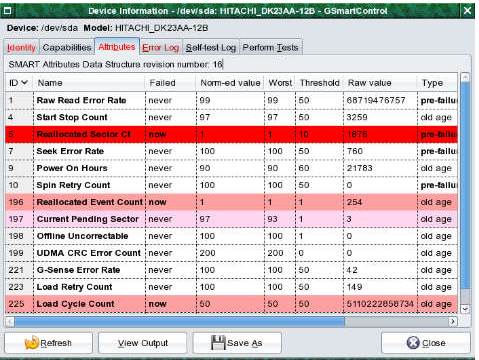Select the Load Cycle Count row
Screen dimensions: 479x360
point(231,304)
